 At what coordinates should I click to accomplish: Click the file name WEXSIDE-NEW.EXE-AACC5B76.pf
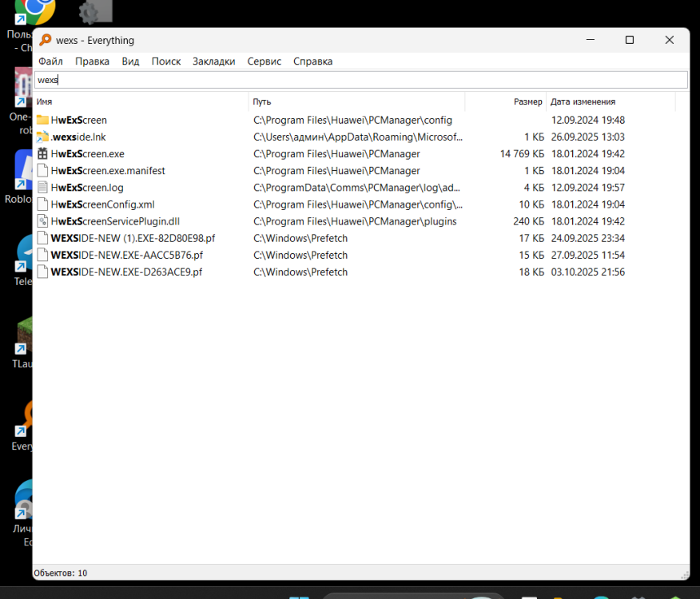[x=127, y=256]
